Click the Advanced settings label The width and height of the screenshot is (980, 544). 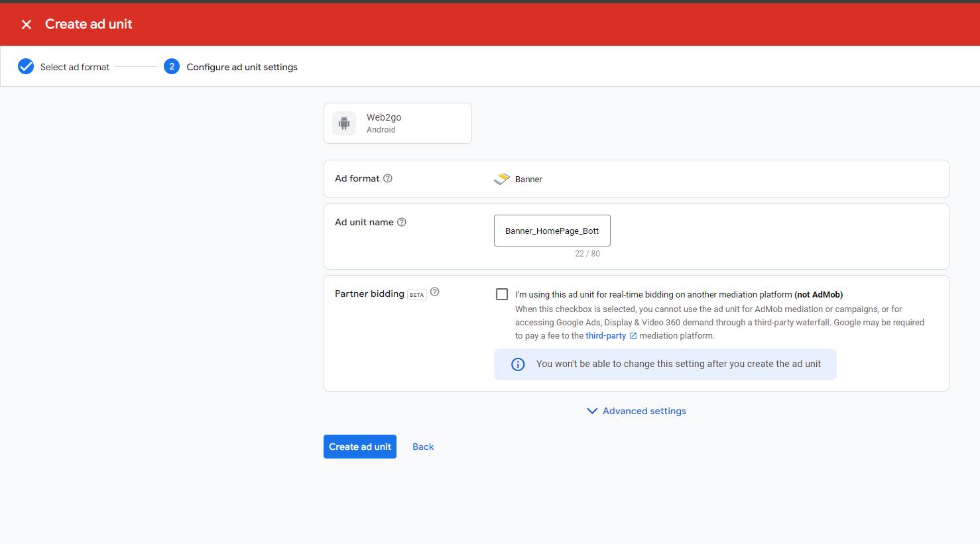pos(644,411)
